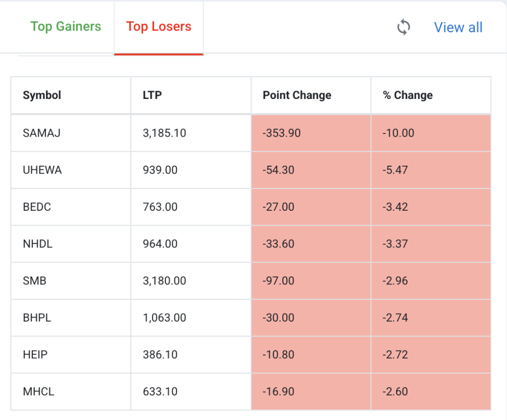The width and height of the screenshot is (507, 420).
Task: Open the UHEWA stock symbol
Action: pos(42,170)
